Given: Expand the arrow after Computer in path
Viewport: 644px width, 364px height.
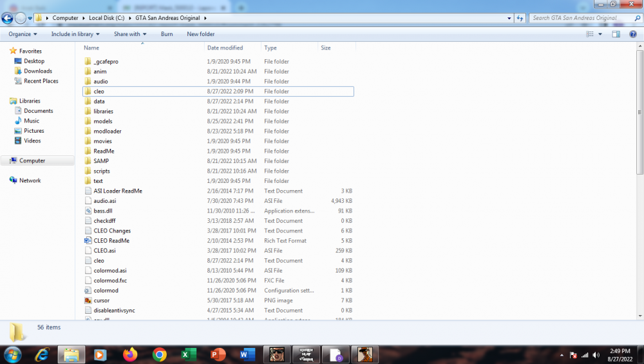Looking at the screenshot, I should (84, 18).
